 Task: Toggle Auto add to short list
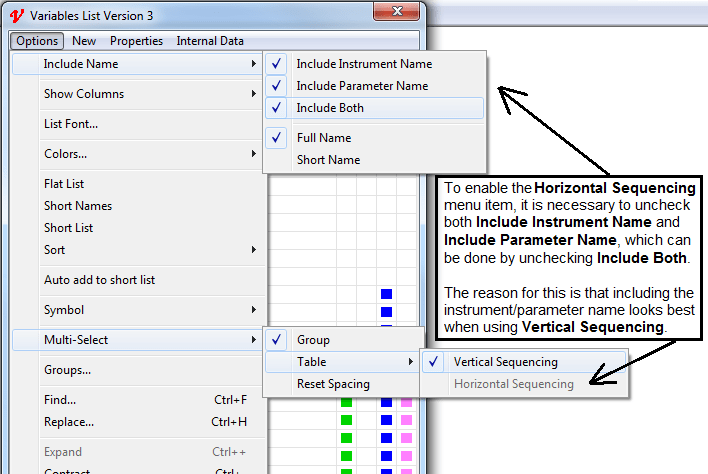click(x=137, y=280)
